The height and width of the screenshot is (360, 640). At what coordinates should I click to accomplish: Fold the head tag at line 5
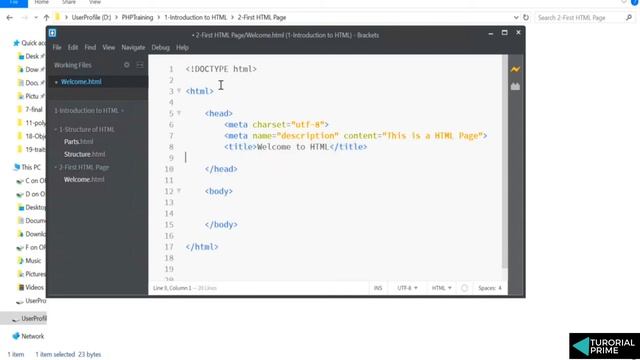coord(179,113)
